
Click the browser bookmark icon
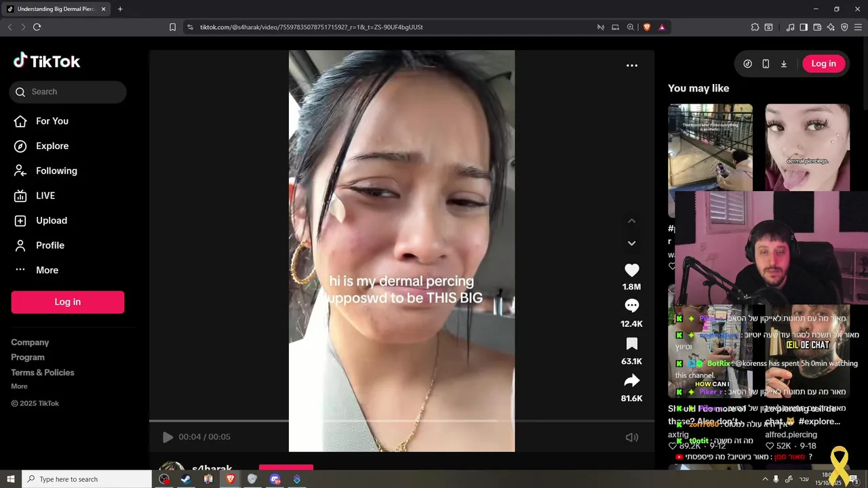(x=172, y=27)
